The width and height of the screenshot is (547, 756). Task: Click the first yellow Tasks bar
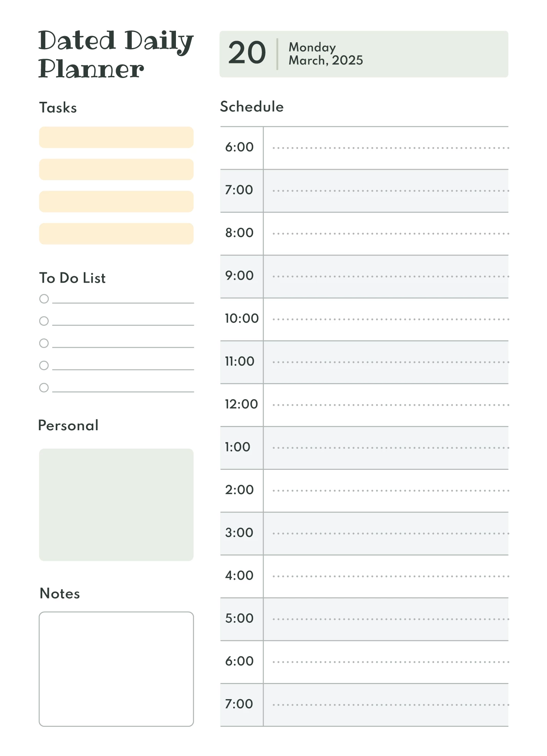point(116,138)
